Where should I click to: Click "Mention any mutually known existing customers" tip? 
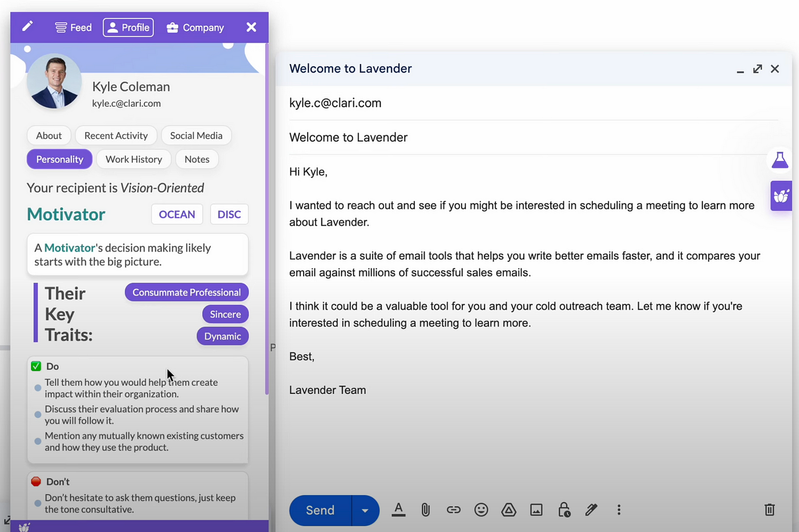click(144, 441)
